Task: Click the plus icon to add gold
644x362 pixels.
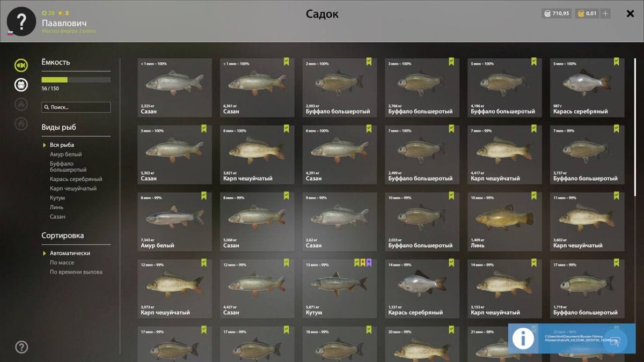Action: 605,13
